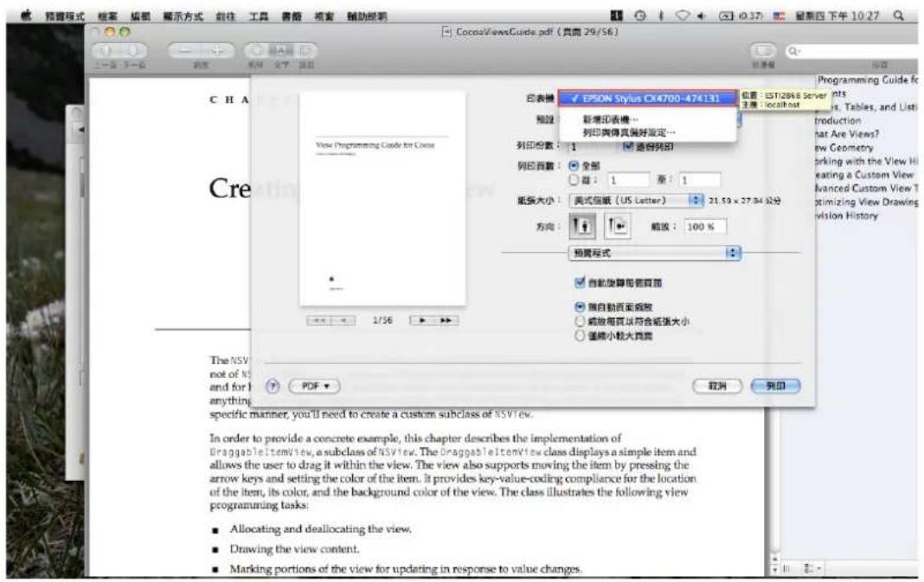Open the 前往 (Go) menu
Screen dimensions: 924x582
pyautogui.click(x=226, y=16)
